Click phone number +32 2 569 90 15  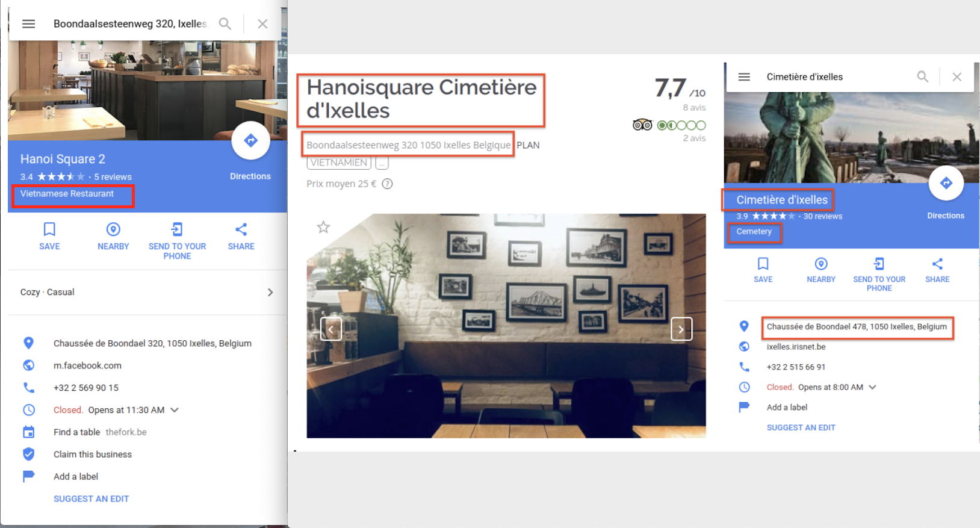click(86, 388)
